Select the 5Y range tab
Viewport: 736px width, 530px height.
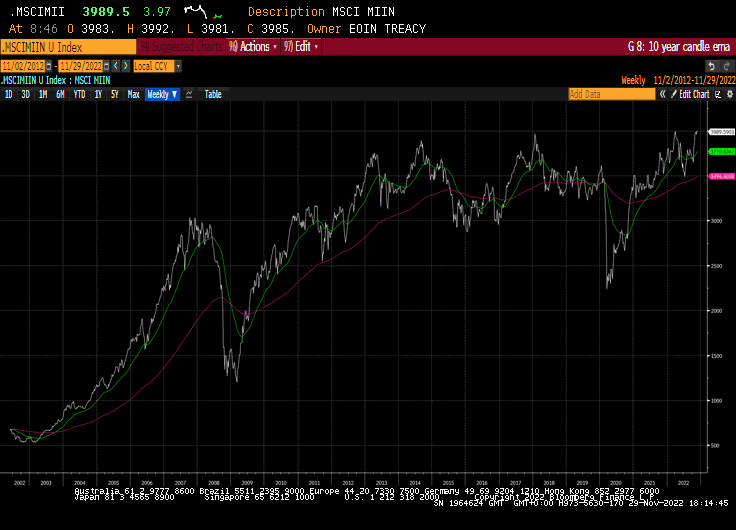pyautogui.click(x=115, y=94)
